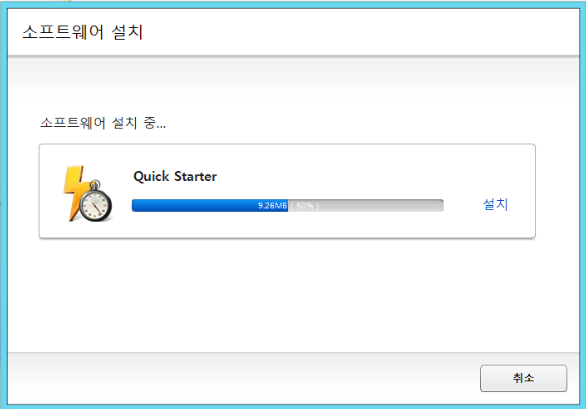Screen dimensions: 586x410
Task: Click the 소프트웨어 설치 중... status text
Action: point(103,123)
